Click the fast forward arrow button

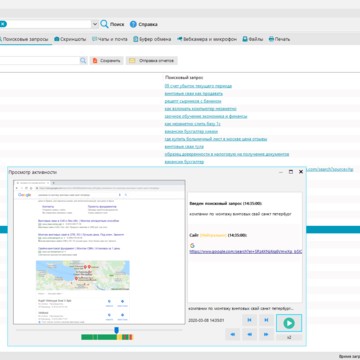pos(266,334)
